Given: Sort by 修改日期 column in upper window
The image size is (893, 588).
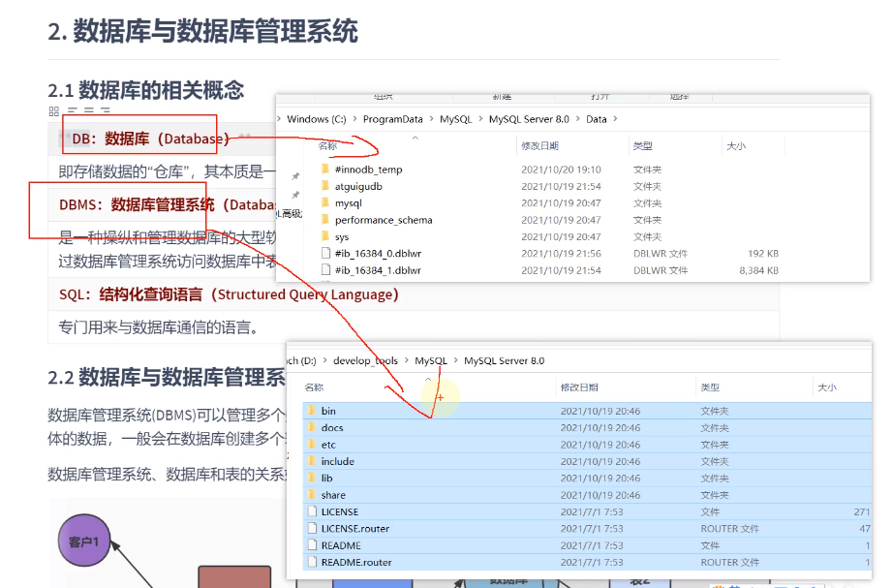Looking at the screenshot, I should 539,146.
